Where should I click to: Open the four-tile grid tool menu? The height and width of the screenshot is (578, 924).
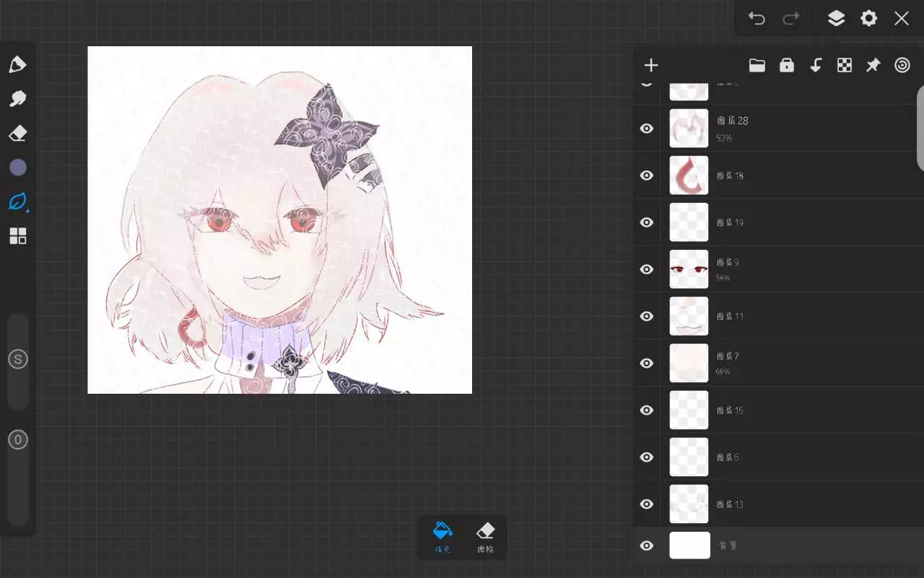click(17, 236)
